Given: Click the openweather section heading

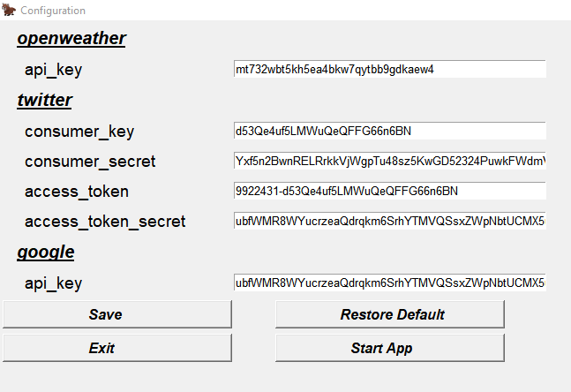Looking at the screenshot, I should pyautogui.click(x=71, y=38).
